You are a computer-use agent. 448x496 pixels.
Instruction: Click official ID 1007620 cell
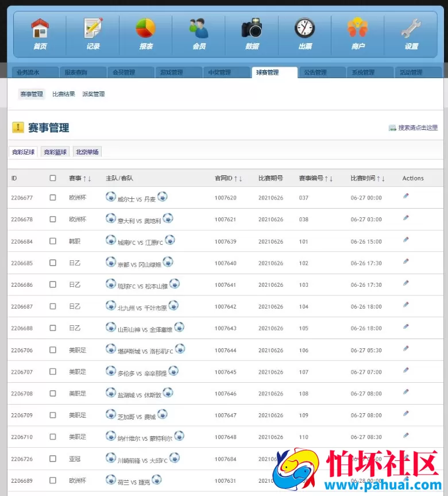[225, 198]
